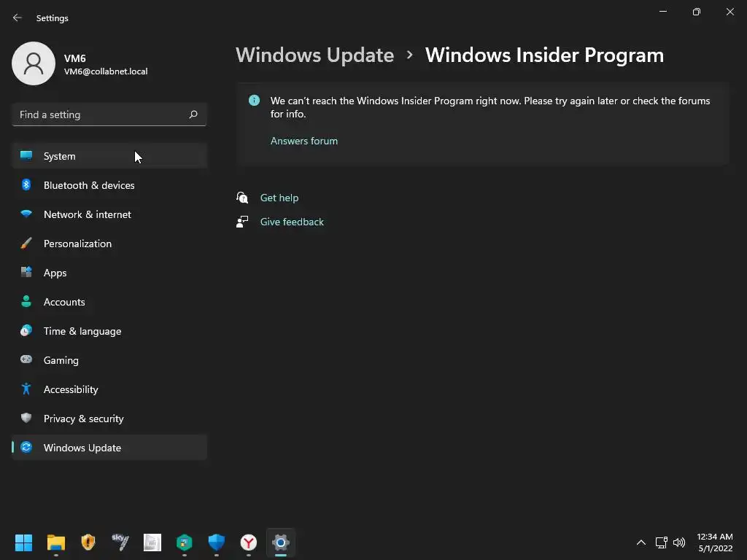Close the Settings window
The height and width of the screenshot is (560, 747).
click(x=729, y=12)
